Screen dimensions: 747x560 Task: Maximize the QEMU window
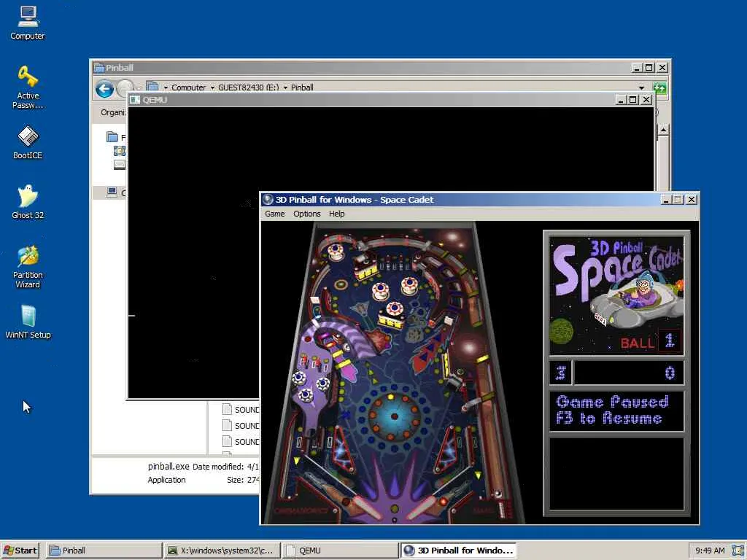tap(633, 99)
